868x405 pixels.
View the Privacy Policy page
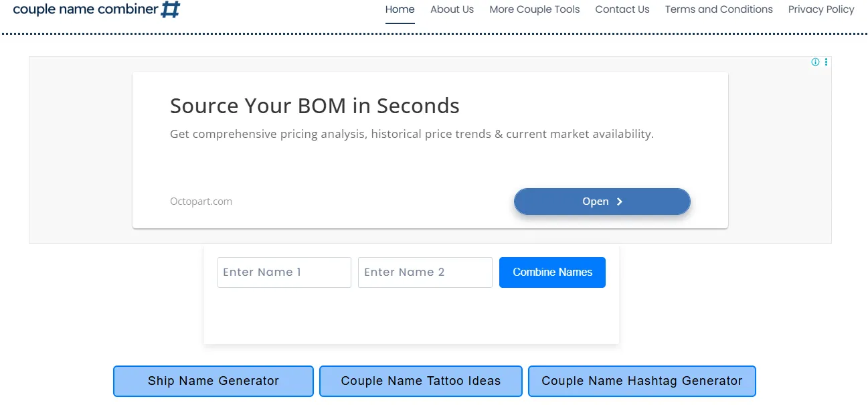[820, 9]
